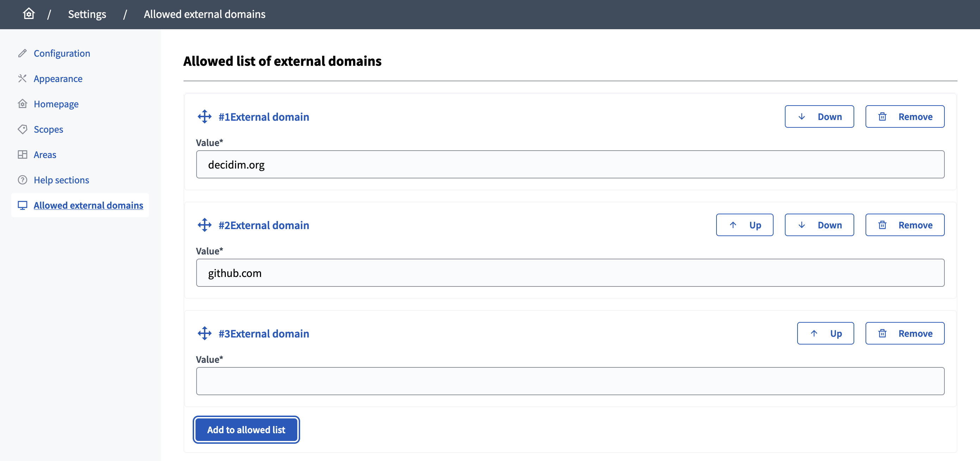Viewport: 980px width, 461px height.
Task: Open Appearance via the wrench icon
Action: [x=23, y=78]
